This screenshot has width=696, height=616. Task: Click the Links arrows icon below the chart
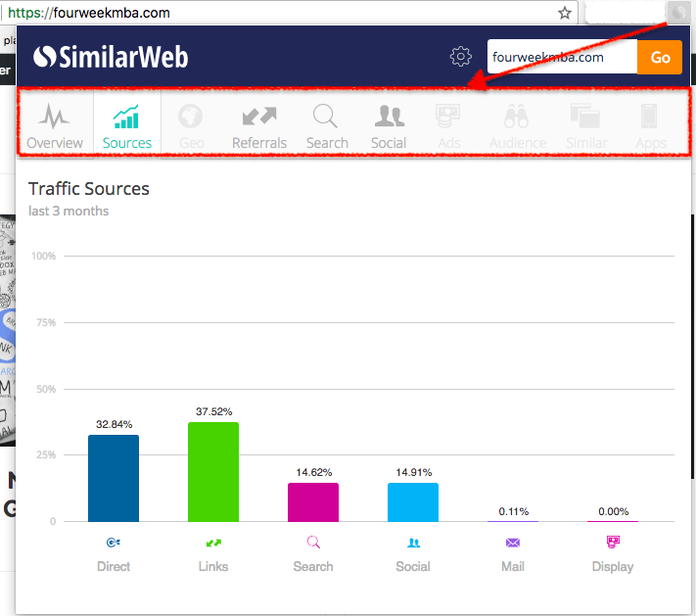(x=213, y=543)
